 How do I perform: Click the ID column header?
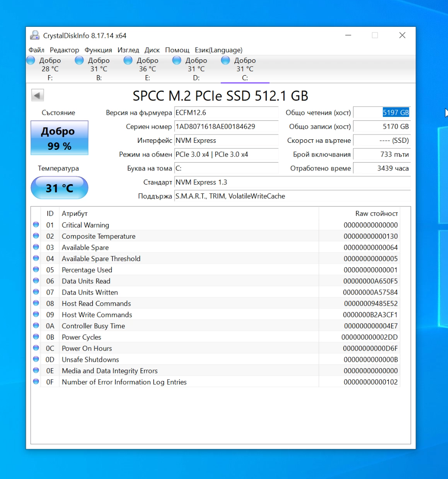50,213
